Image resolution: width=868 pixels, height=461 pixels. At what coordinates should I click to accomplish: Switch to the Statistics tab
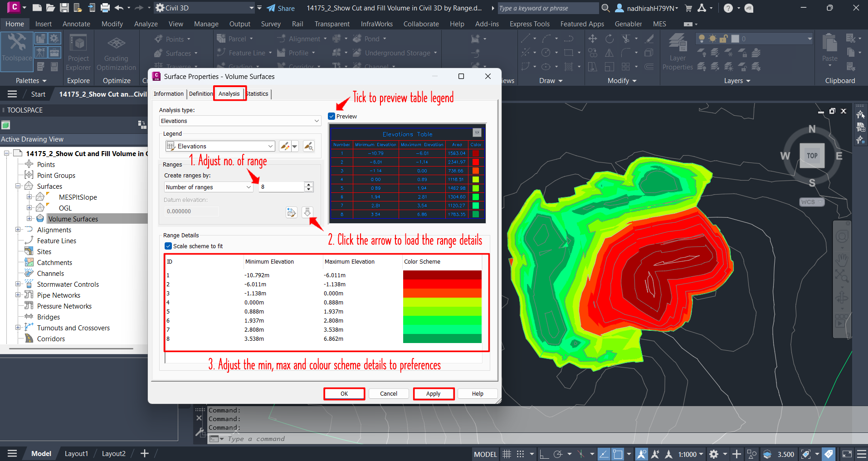[x=258, y=93]
